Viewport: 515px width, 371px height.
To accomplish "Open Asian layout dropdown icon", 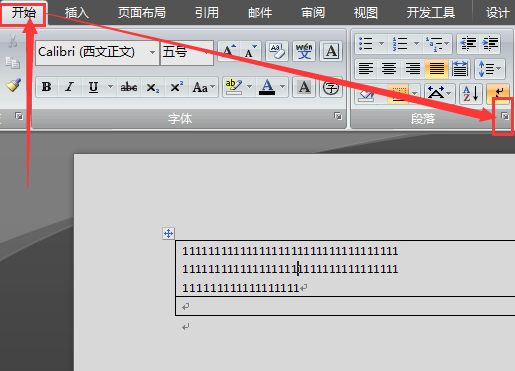I will tap(439, 94).
